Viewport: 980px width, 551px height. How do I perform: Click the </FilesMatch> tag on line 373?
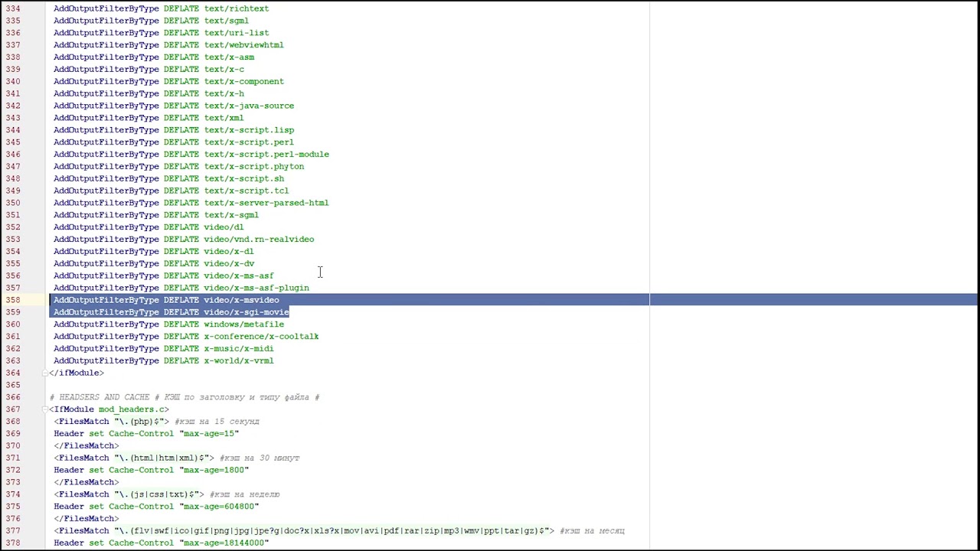click(87, 482)
